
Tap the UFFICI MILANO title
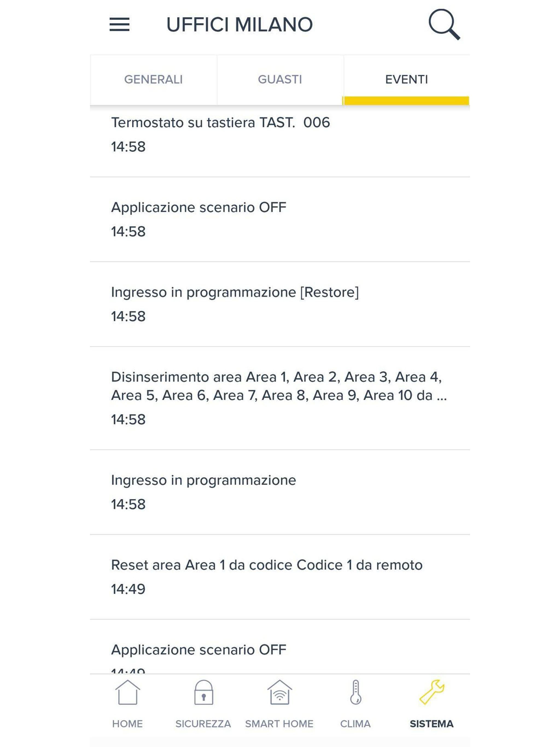240,25
